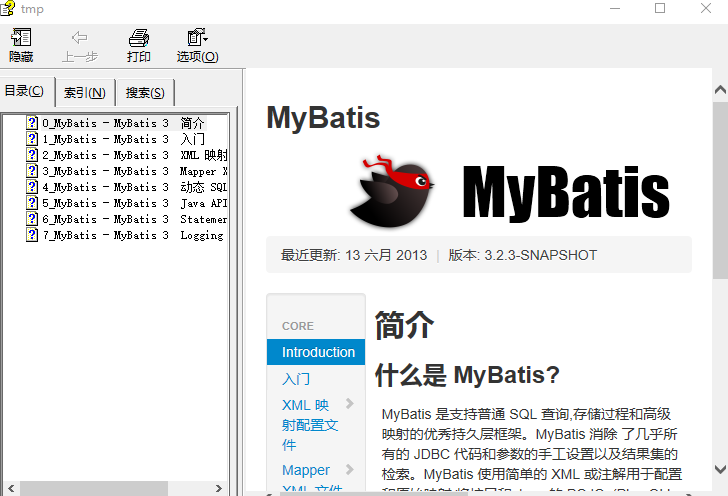Open the Options (选项) toolbar menu

pos(197,38)
